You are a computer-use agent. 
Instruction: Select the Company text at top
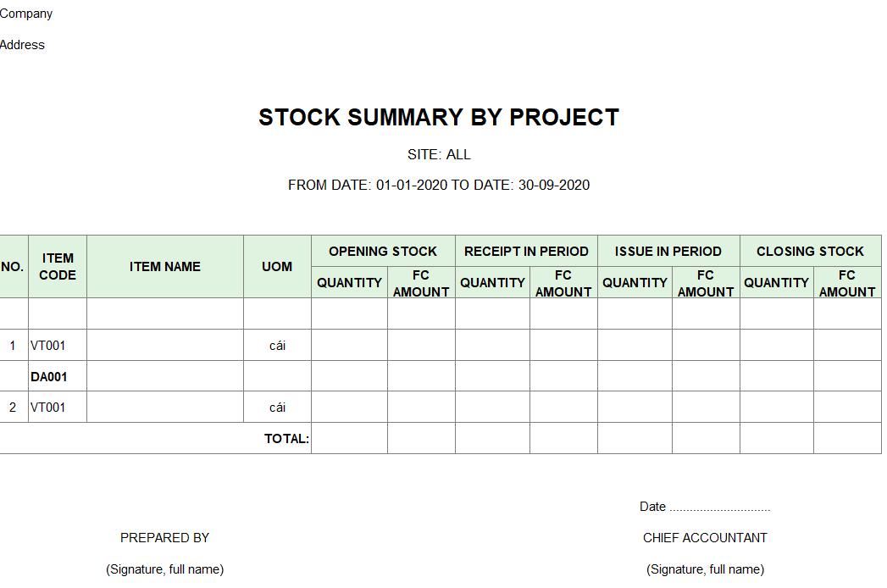tap(26, 14)
